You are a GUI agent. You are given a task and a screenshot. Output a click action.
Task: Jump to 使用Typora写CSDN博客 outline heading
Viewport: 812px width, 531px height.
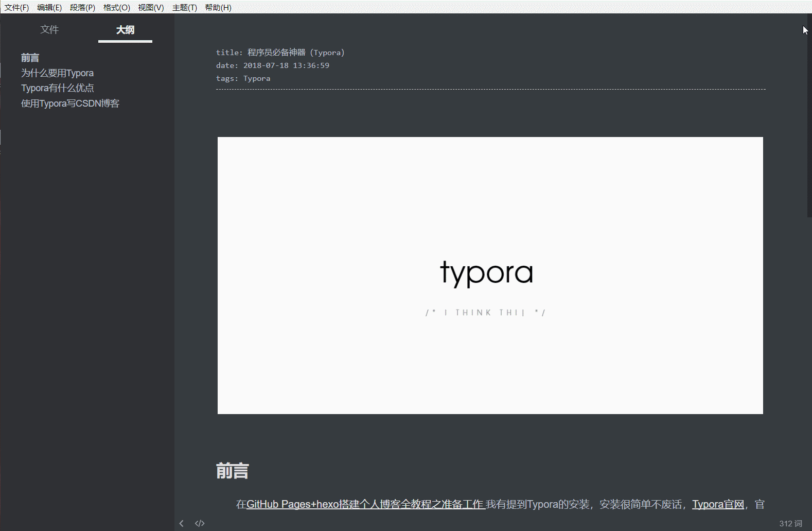tap(70, 104)
